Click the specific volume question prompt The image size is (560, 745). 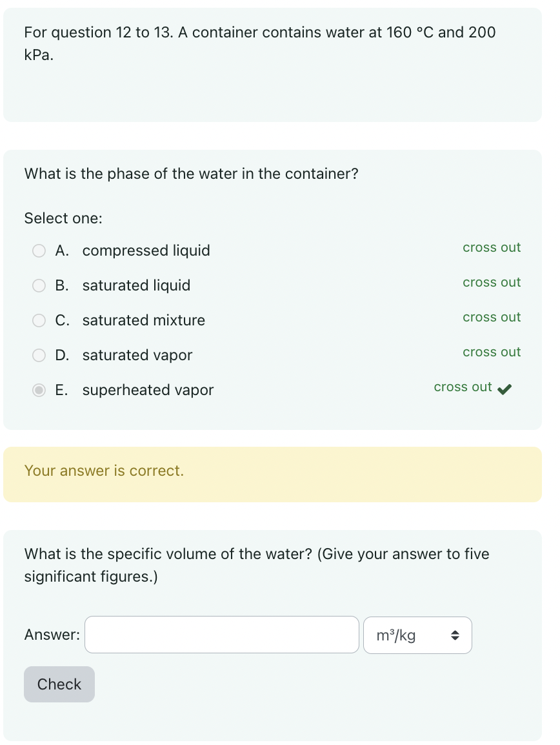click(x=256, y=565)
